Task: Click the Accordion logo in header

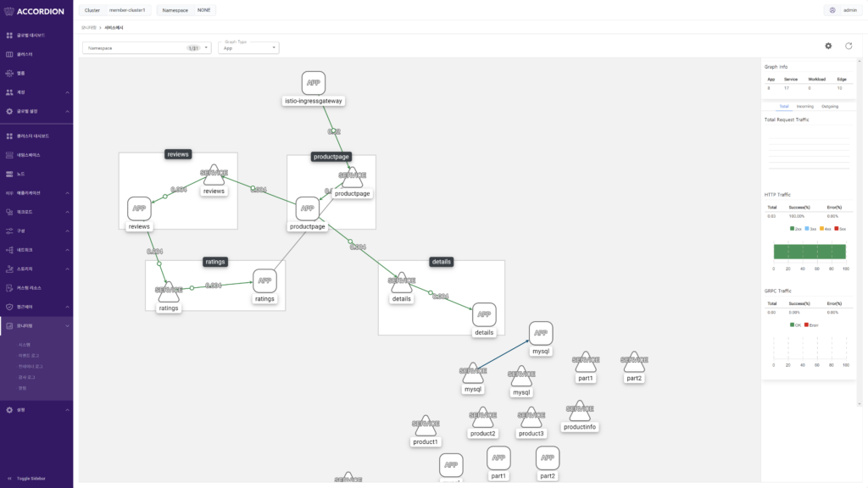Action: (34, 11)
